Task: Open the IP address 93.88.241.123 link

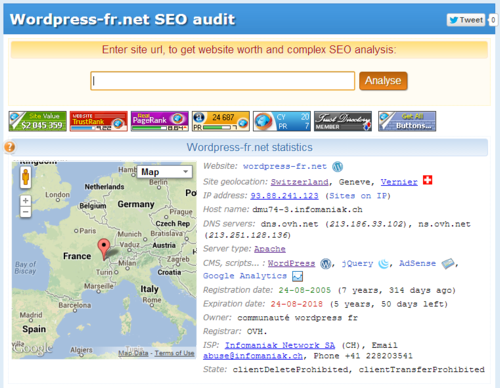Action: (284, 196)
